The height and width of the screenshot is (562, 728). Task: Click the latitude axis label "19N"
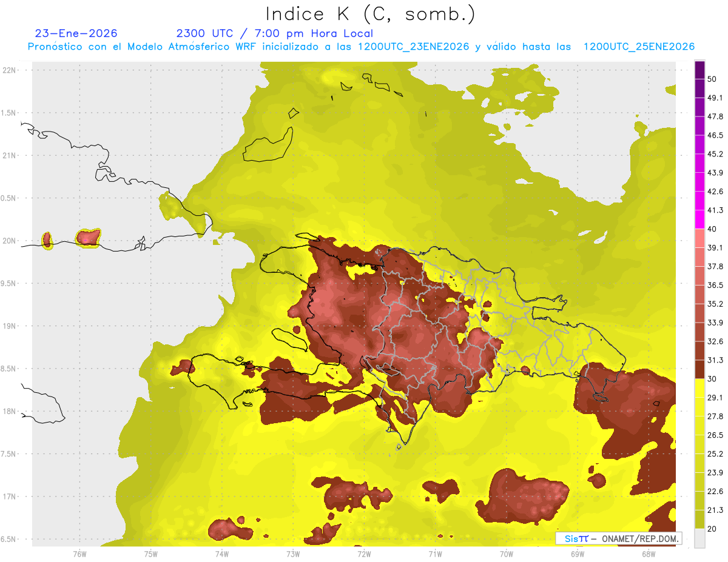[x=9, y=326]
